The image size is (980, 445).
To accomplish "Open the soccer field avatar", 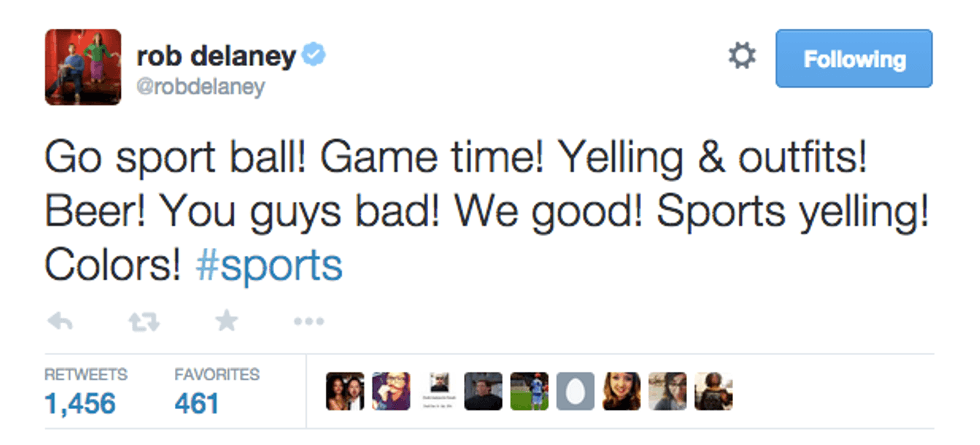I will [530, 391].
